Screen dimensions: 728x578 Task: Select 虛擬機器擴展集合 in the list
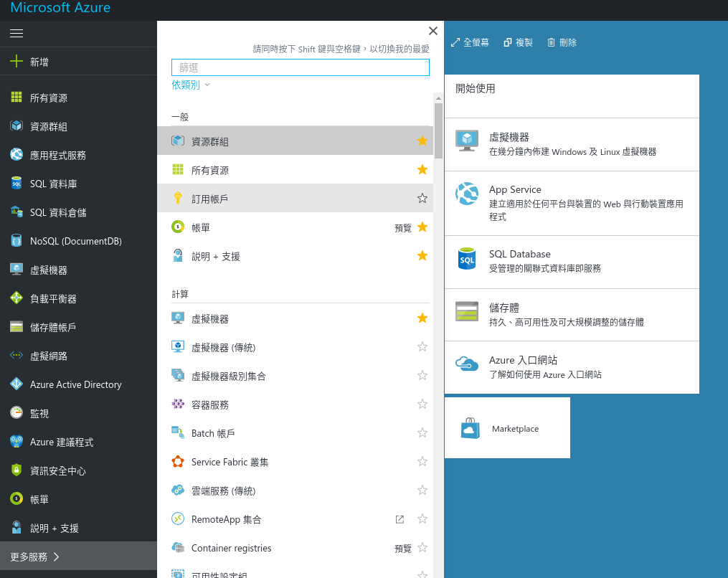[x=296, y=376]
